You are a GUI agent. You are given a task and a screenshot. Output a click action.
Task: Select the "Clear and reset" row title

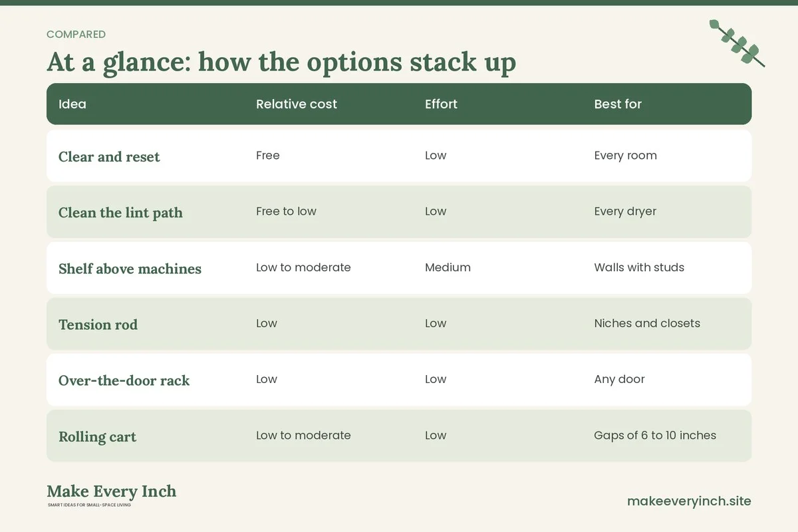pyautogui.click(x=109, y=157)
